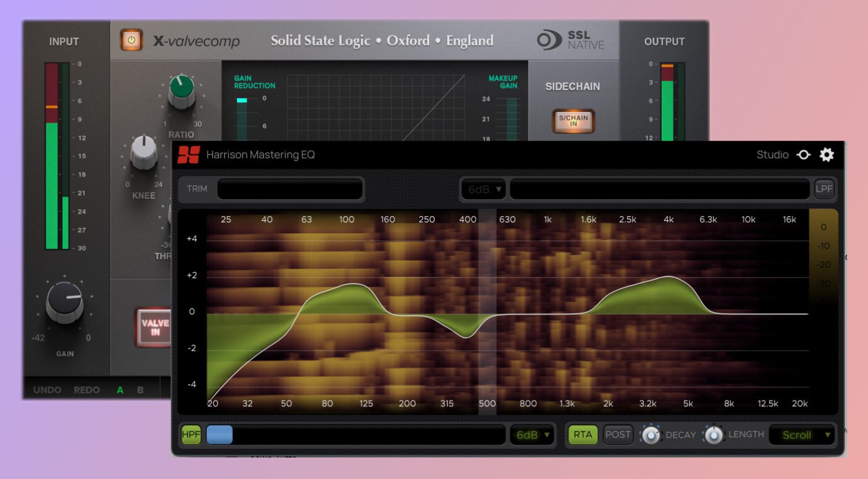This screenshot has height=479, width=868.
Task: Click the Studio label in Harrison EQ
Action: point(772,154)
